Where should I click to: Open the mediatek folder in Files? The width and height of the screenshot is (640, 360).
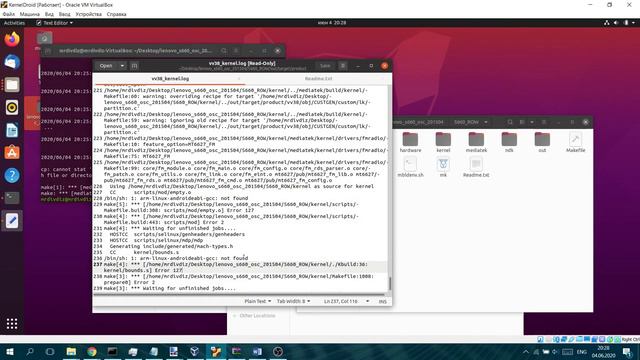tap(476, 142)
